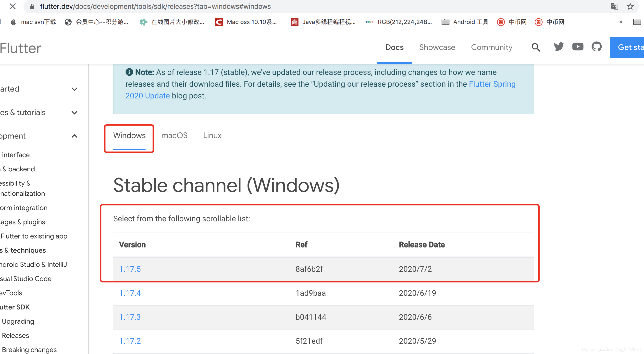Open the second '中币网' bookmark
644x354 pixels.
point(549,22)
